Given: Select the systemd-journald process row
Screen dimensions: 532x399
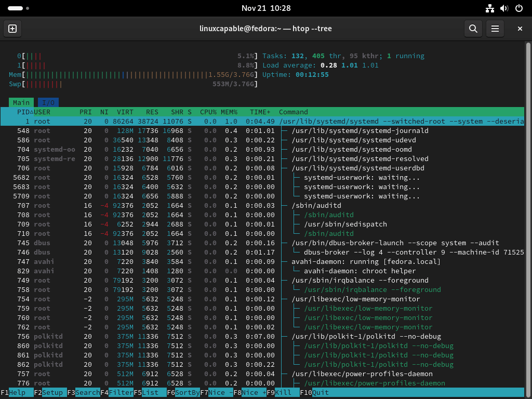Looking at the screenshot, I should pos(208,130).
